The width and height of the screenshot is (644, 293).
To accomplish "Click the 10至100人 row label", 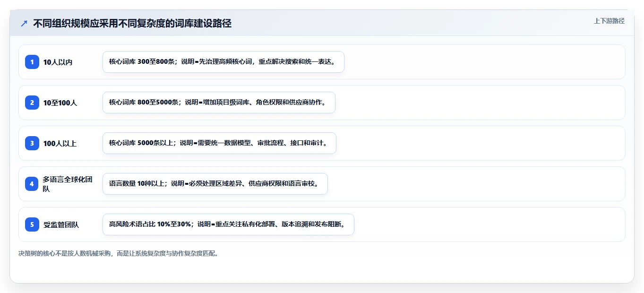I will click(x=60, y=103).
